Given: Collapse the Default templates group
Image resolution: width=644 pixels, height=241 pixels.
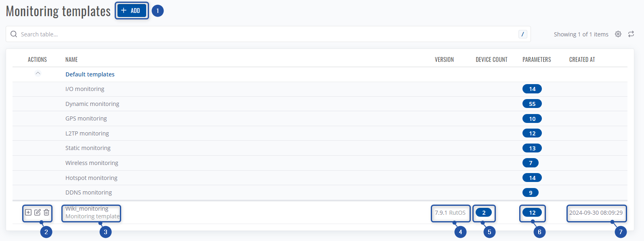Looking at the screenshot, I should (x=38, y=74).
